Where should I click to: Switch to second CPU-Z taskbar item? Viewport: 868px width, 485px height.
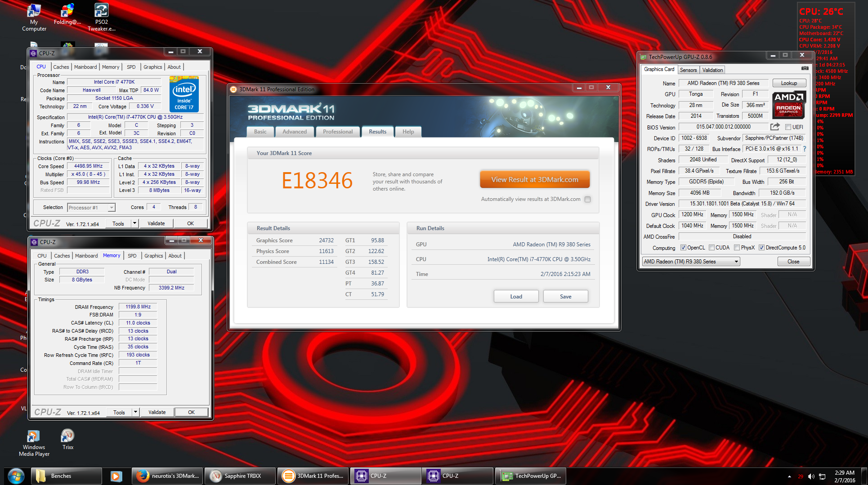(458, 476)
